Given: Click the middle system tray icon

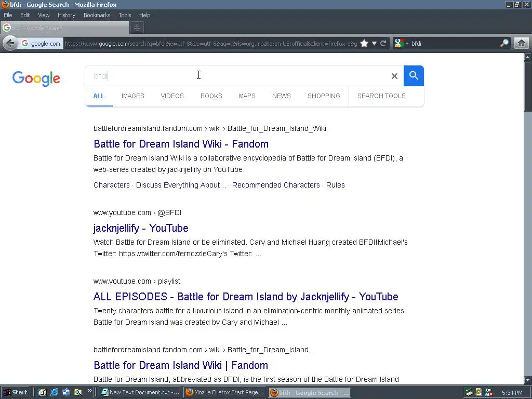Looking at the screenshot, I should coord(478,392).
